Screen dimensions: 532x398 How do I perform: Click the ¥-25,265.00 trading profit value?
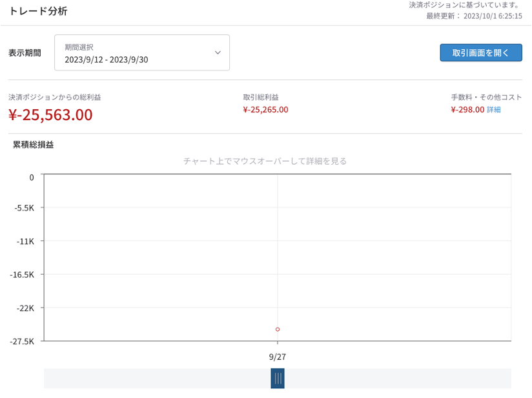click(x=265, y=110)
